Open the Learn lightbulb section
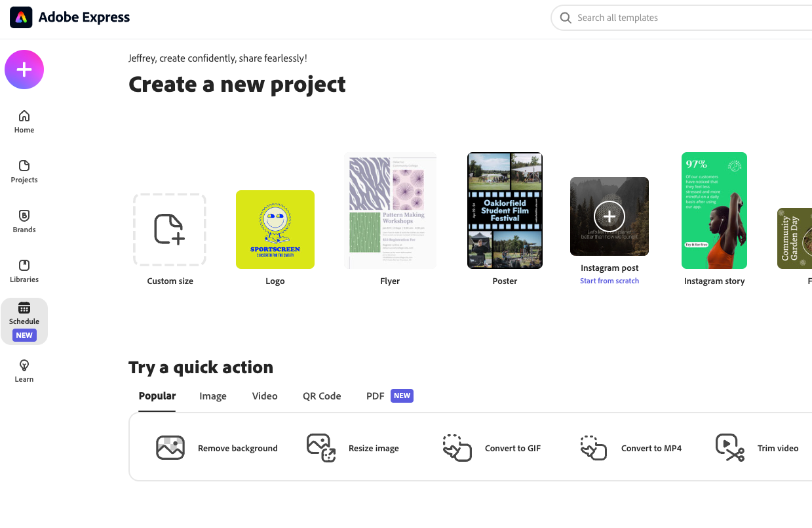This screenshot has height=528, width=812. (24, 371)
